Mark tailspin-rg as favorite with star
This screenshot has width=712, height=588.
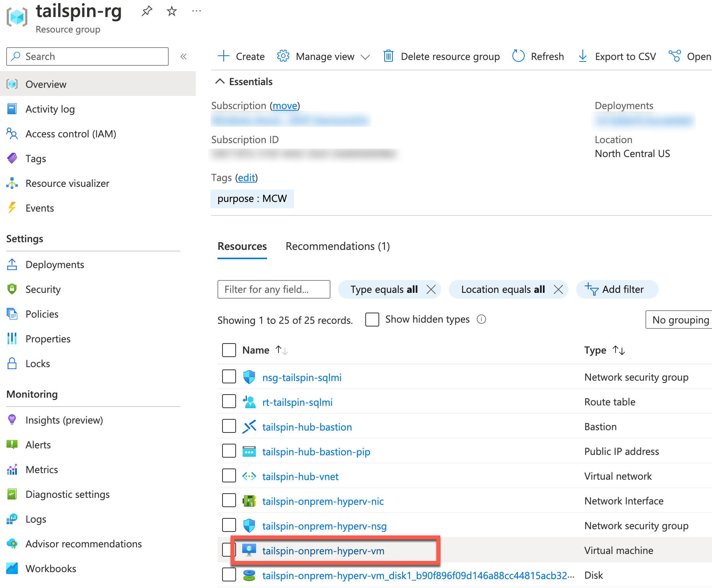click(x=171, y=11)
